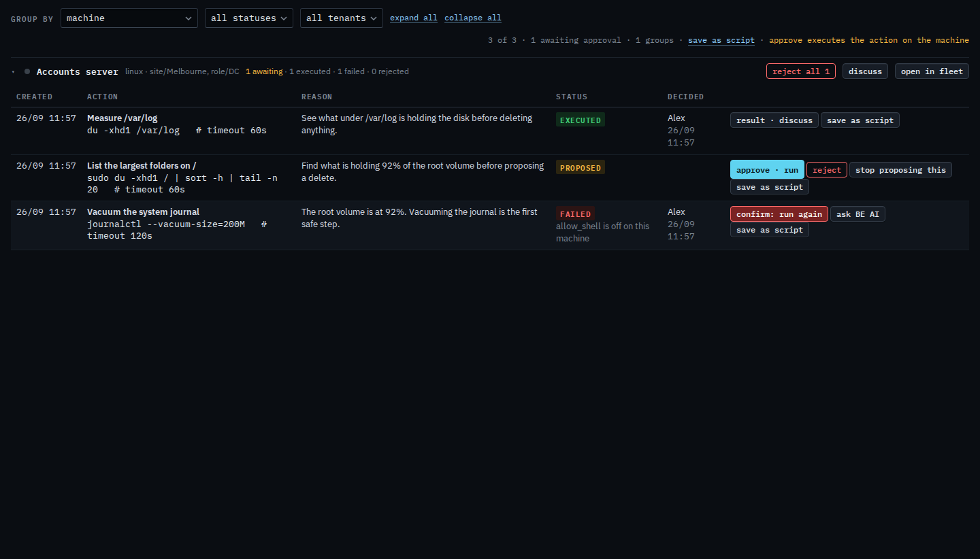Save Measure /var/log as script

[860, 120]
